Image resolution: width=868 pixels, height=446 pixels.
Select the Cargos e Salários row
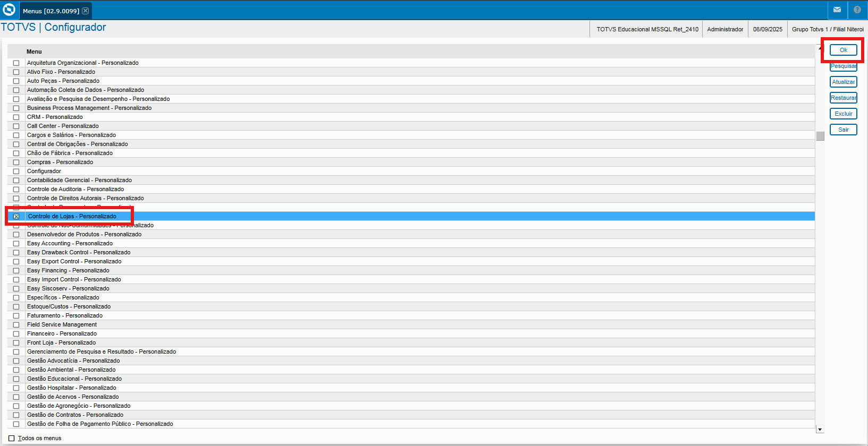tap(411, 135)
